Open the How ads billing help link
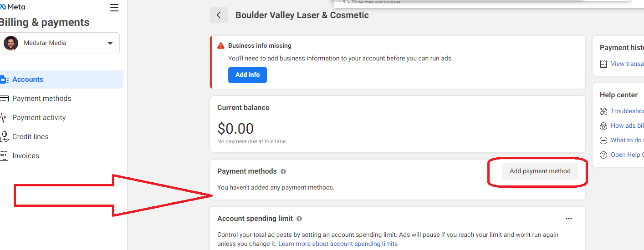The height and width of the screenshot is (250, 644). click(x=627, y=126)
